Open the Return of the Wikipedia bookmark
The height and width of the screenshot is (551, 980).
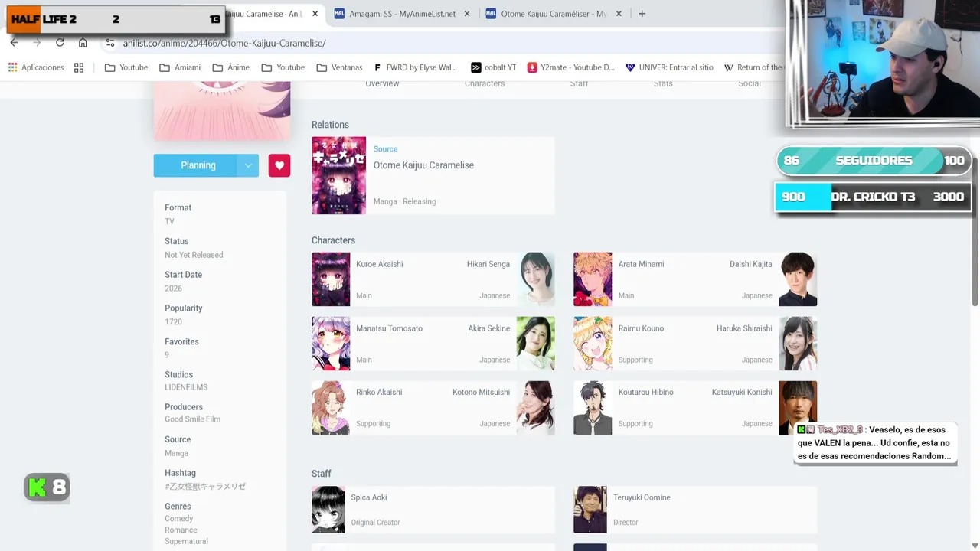point(753,67)
